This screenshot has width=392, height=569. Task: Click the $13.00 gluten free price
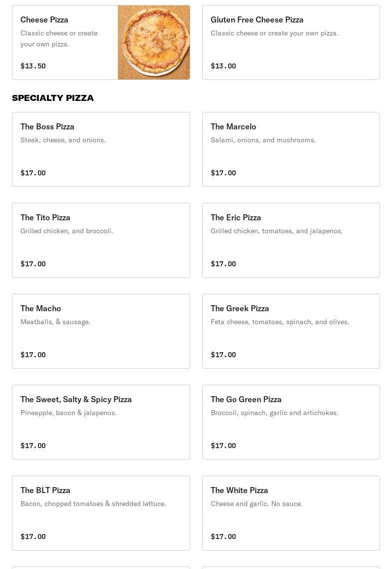[x=223, y=66]
